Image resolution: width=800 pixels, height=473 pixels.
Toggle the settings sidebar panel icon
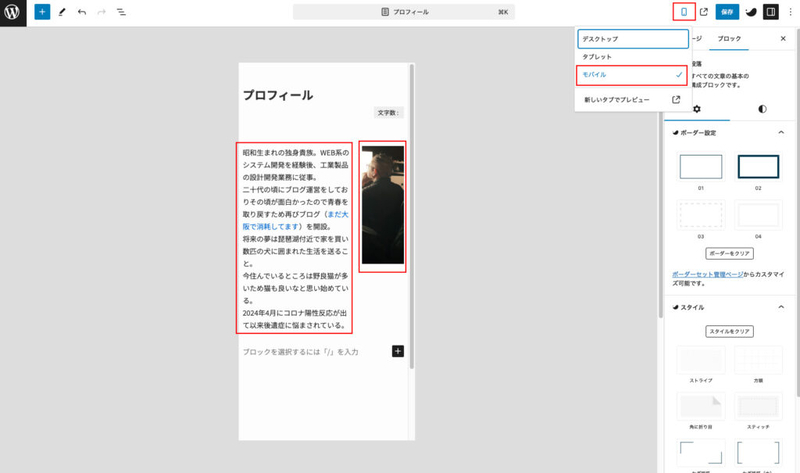click(771, 12)
